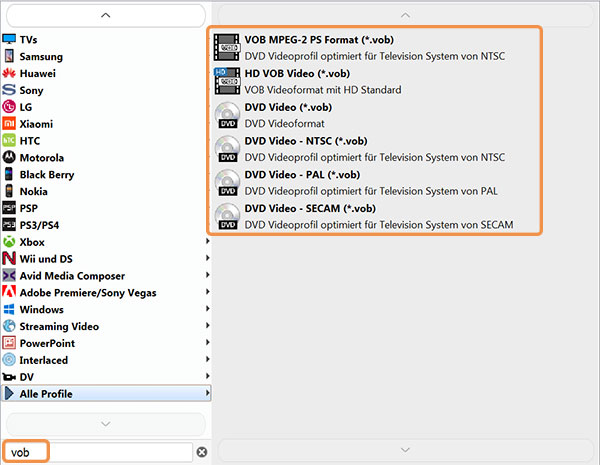Click the PSP device icon
600x465 pixels.
tap(9, 208)
